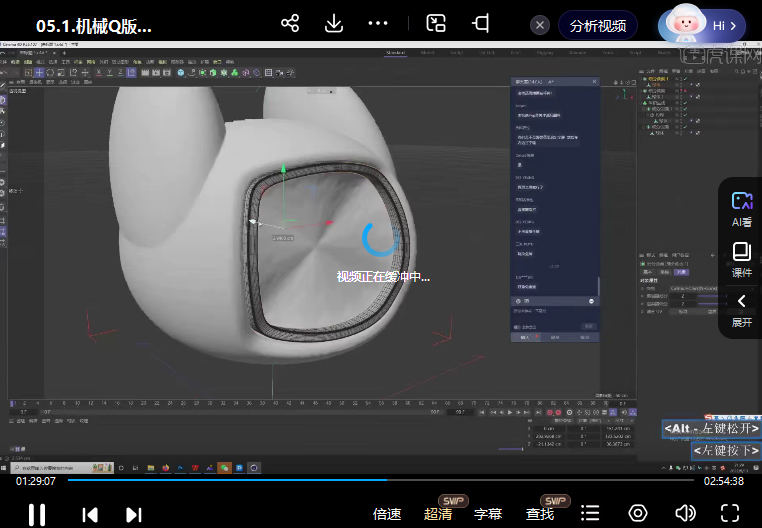Click the picture-in-picture icon

point(436,24)
